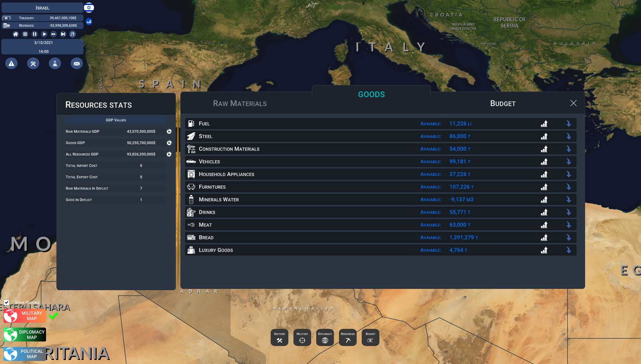Open the Diplomacy bottom bar button
641x364 pixels.
point(325,337)
